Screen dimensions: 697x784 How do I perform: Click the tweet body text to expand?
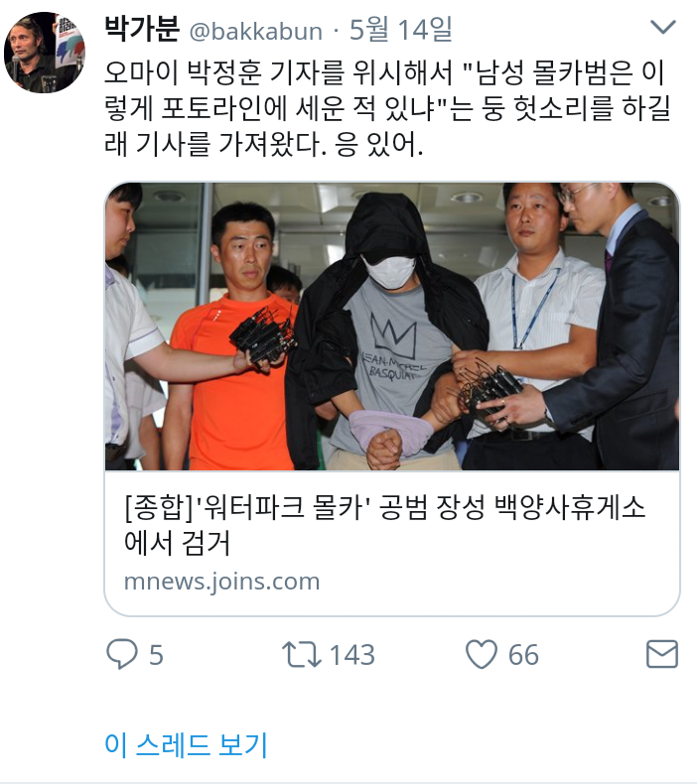click(387, 108)
